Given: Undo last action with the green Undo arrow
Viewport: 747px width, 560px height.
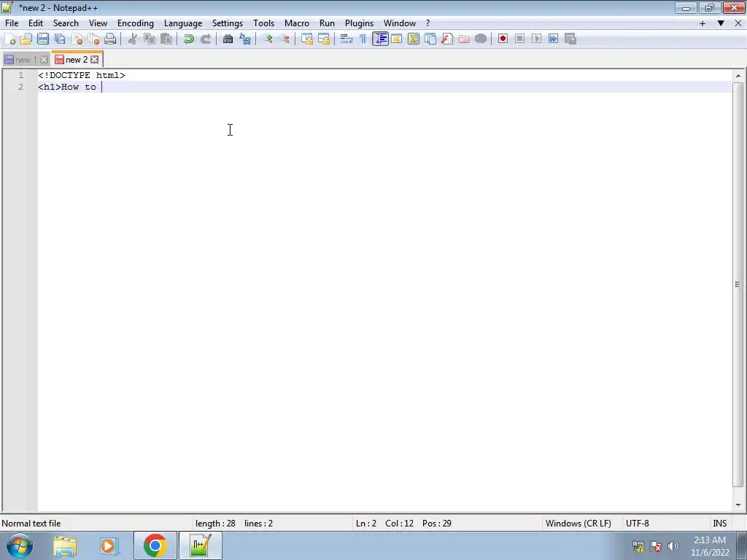Looking at the screenshot, I should click(x=189, y=39).
